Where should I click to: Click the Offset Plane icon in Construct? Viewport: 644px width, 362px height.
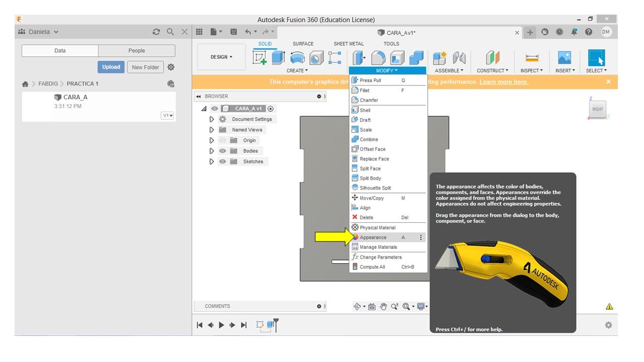click(x=493, y=58)
